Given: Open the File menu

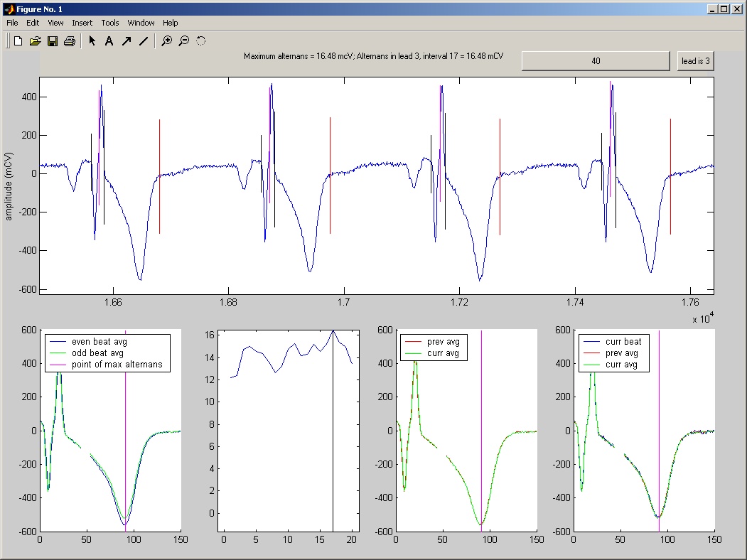Looking at the screenshot, I should tap(12, 23).
